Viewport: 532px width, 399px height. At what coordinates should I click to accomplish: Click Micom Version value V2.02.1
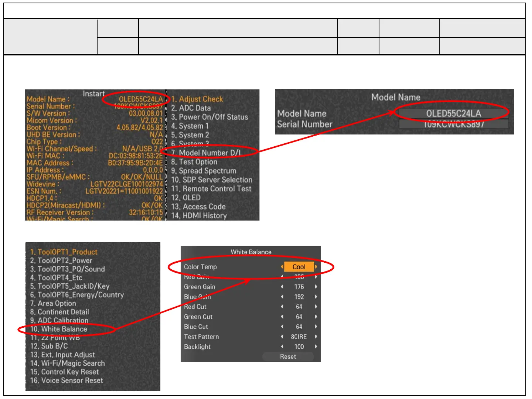click(151, 120)
